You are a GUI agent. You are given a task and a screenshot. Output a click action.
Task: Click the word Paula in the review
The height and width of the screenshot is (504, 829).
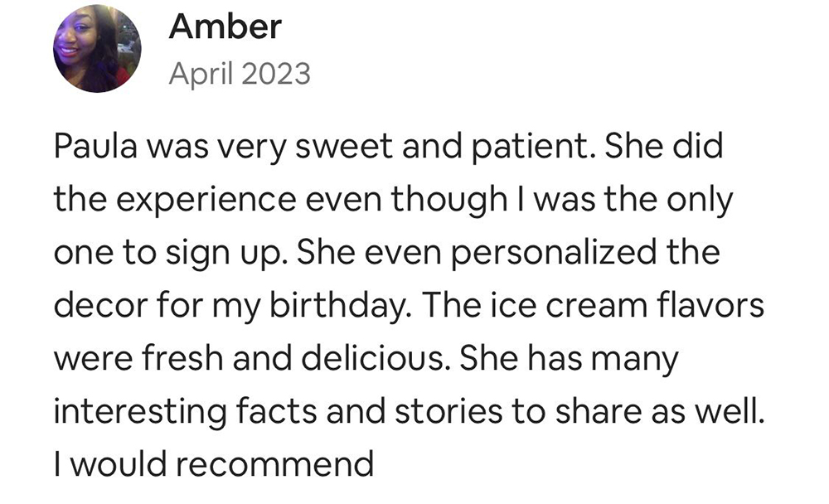95,146
